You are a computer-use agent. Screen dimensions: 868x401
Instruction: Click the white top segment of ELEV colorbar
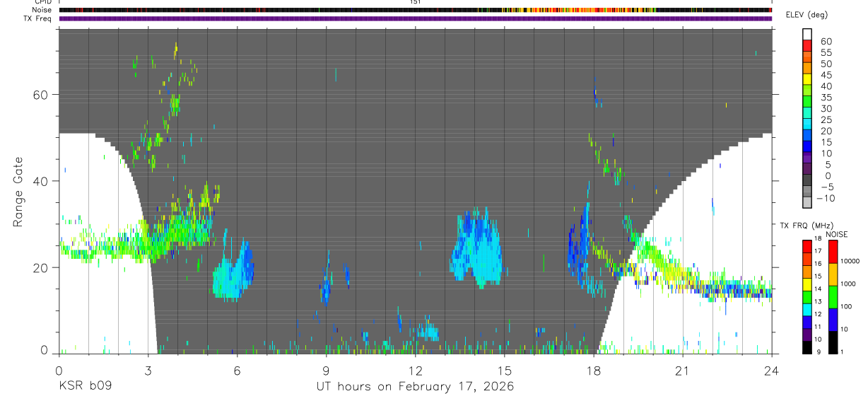pyautogui.click(x=807, y=34)
